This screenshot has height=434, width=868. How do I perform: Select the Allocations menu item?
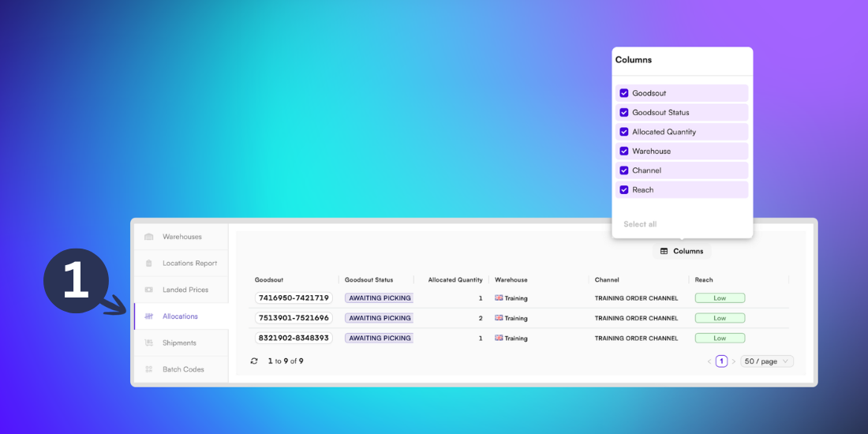pyautogui.click(x=181, y=316)
